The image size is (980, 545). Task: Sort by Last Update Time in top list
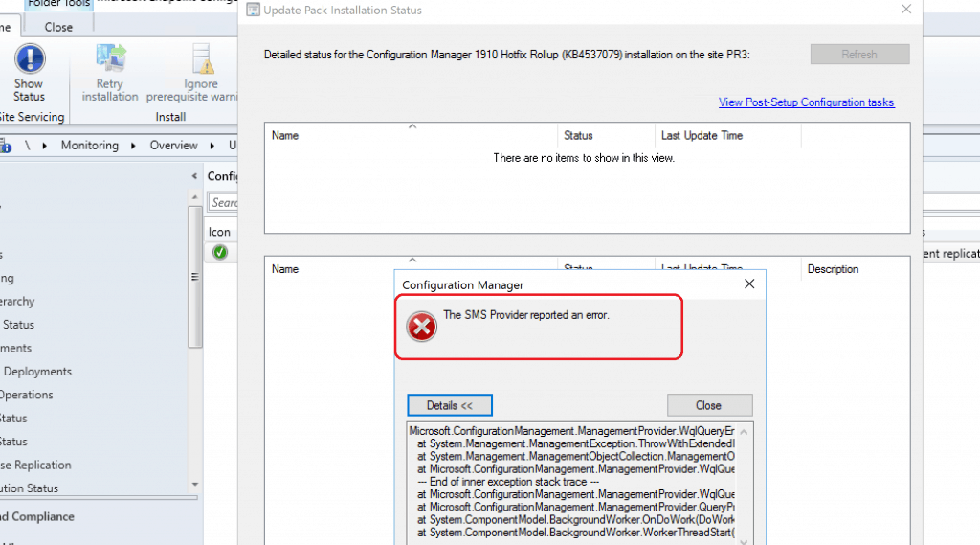[701, 135]
